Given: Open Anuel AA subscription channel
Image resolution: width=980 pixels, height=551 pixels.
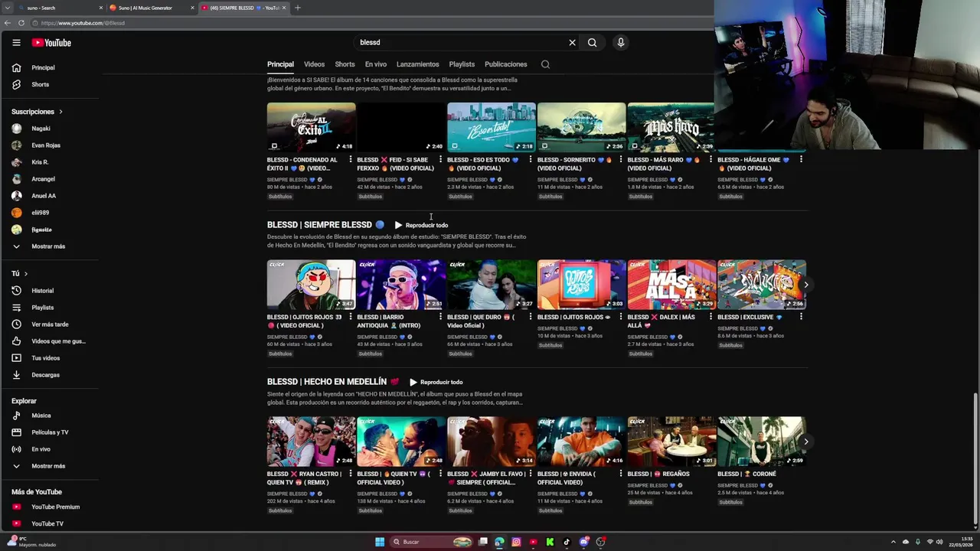Looking at the screenshot, I should [43, 196].
